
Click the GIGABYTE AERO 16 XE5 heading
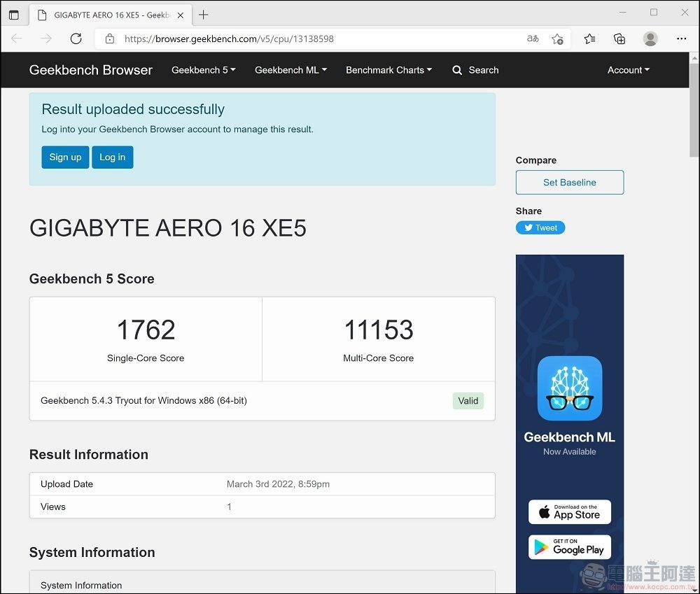(168, 227)
